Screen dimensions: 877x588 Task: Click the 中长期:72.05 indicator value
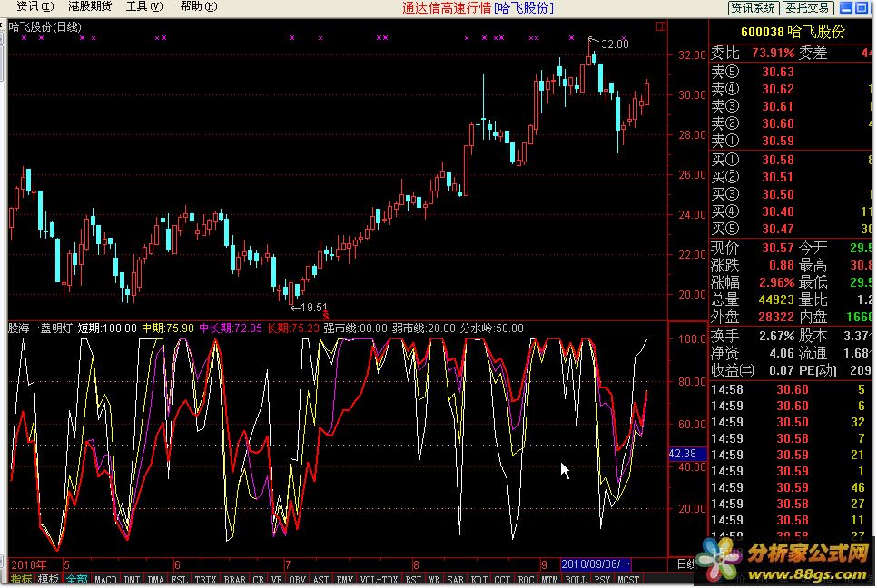(x=231, y=328)
